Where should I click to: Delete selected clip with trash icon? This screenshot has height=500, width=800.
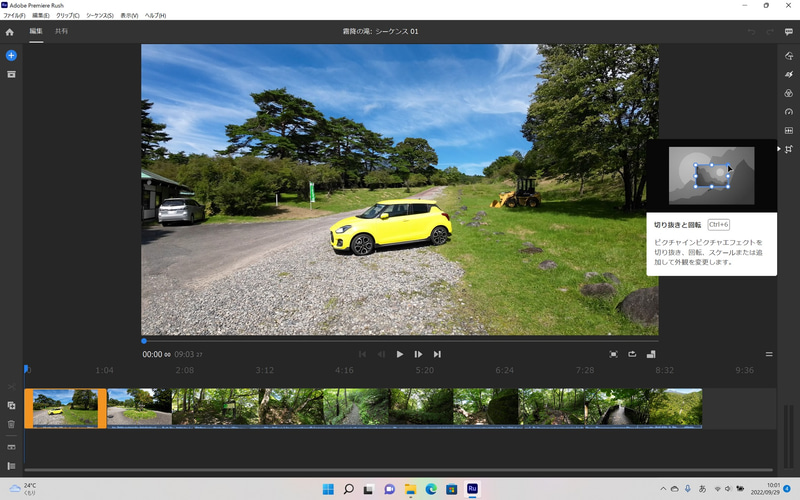pos(11,424)
